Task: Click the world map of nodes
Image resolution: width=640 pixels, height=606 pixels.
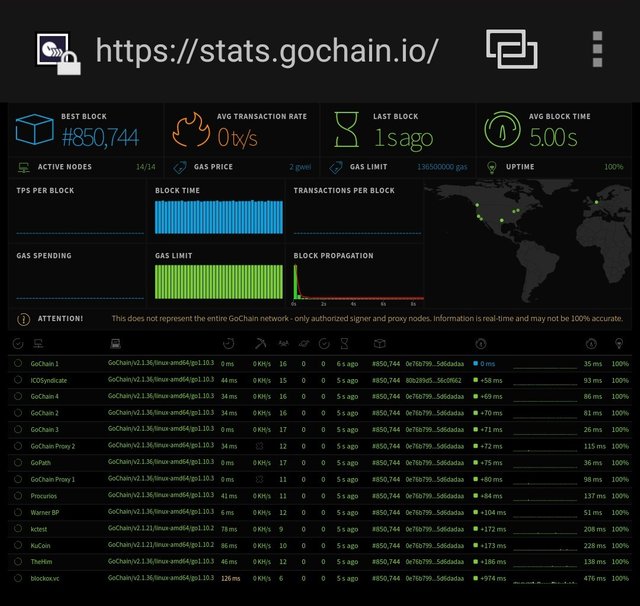Action: (528, 243)
